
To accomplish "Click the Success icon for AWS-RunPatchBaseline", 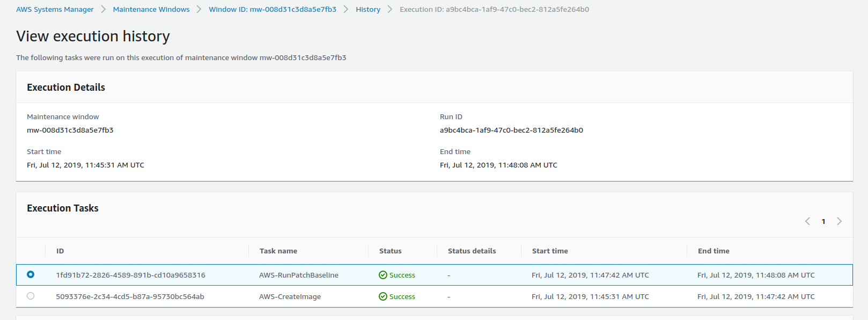I will (x=383, y=275).
